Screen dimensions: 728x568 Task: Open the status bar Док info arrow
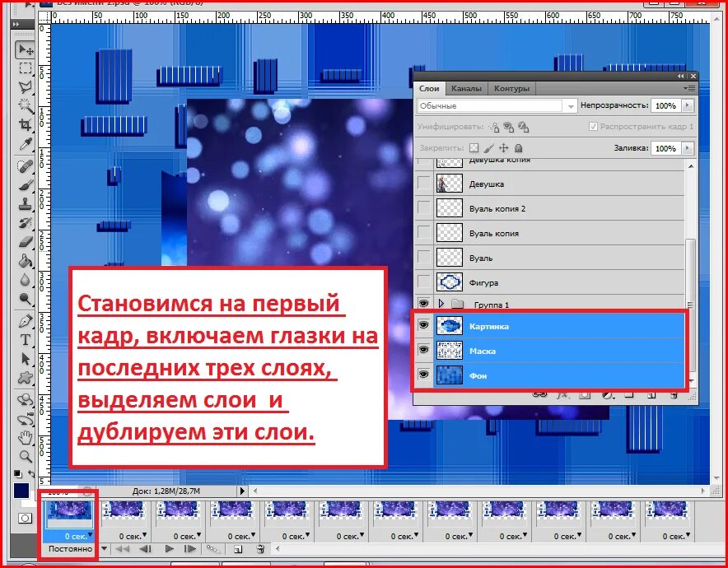[242, 491]
